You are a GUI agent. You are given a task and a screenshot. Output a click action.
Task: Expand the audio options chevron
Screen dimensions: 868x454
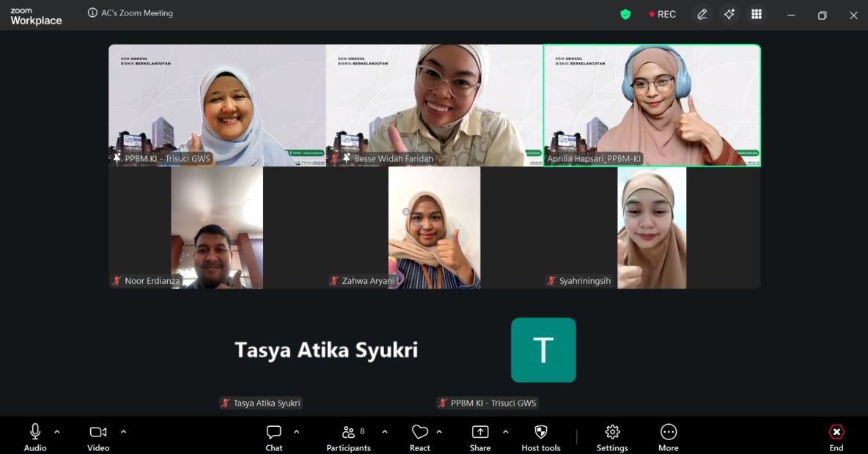click(57, 431)
